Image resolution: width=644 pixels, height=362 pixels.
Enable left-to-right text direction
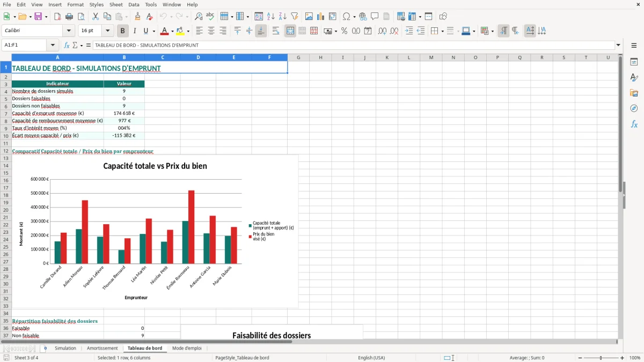(x=503, y=31)
